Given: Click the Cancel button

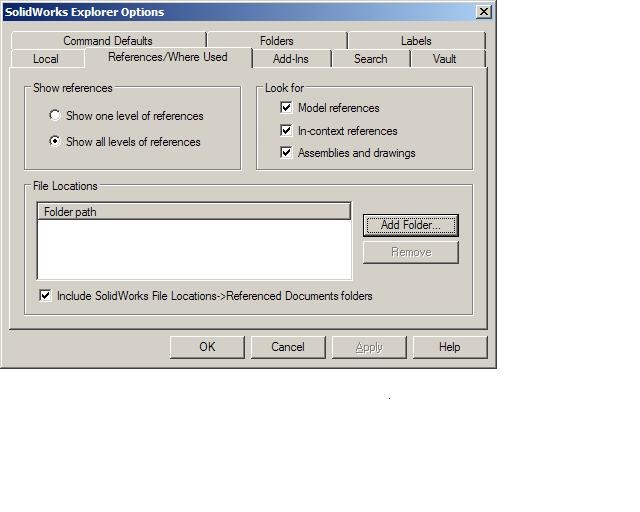Looking at the screenshot, I should coord(288,347).
